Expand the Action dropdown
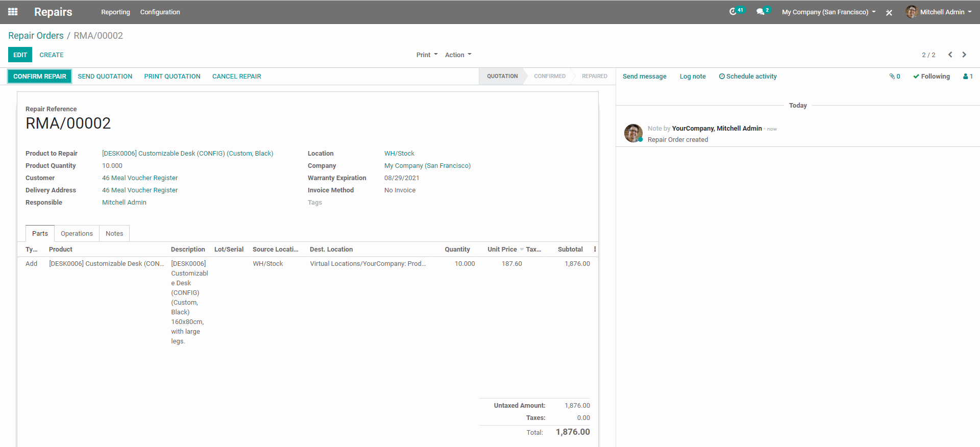980x447 pixels. click(458, 55)
